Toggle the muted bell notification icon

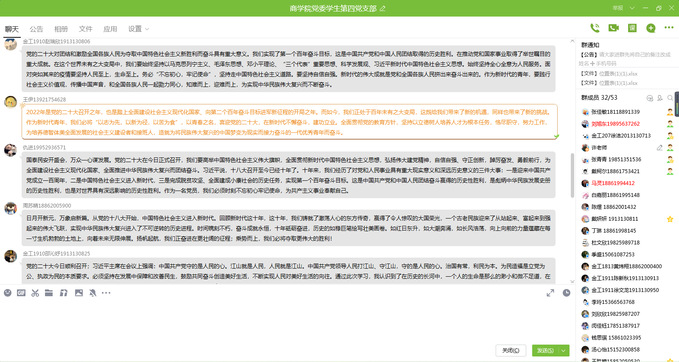click(x=93, y=293)
